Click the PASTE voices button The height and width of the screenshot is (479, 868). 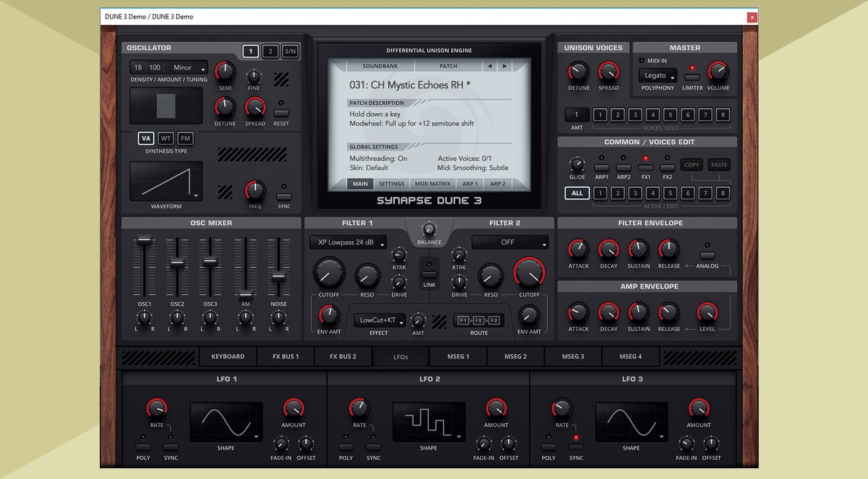719,165
